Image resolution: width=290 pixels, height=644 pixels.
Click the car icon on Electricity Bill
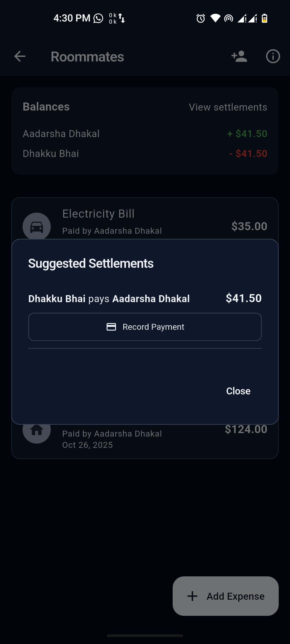pyautogui.click(x=37, y=226)
